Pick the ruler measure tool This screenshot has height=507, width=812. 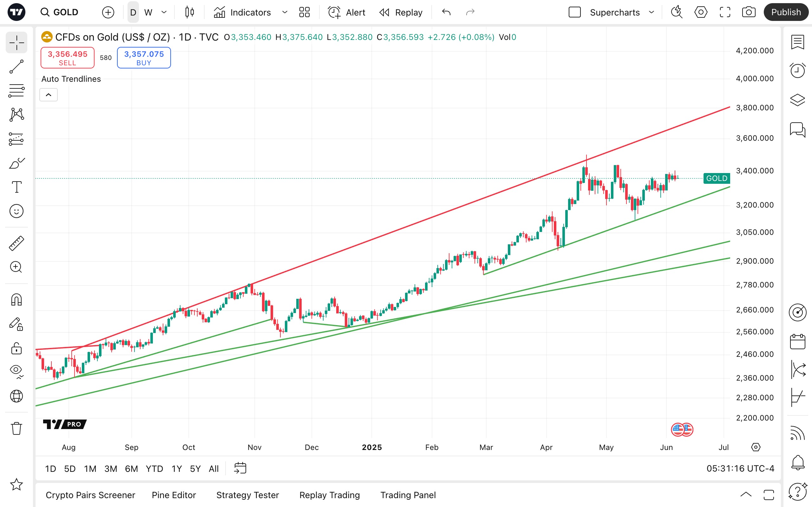click(x=16, y=243)
